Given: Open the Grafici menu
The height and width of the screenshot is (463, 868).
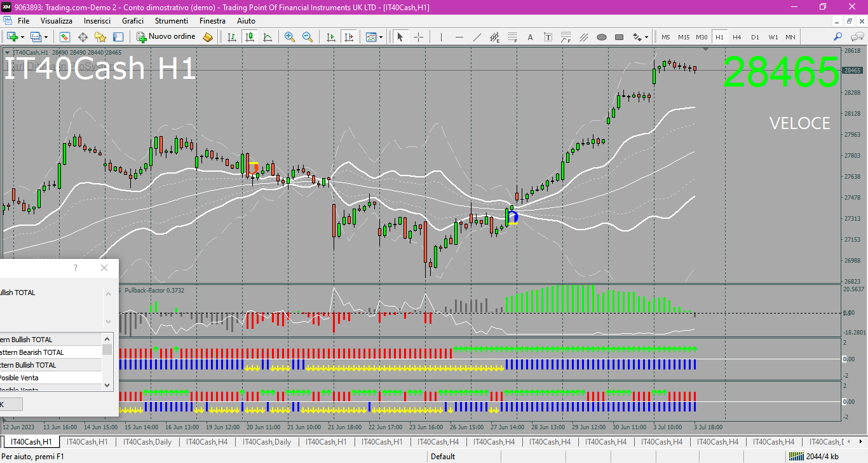Looking at the screenshot, I should pyautogui.click(x=133, y=21).
